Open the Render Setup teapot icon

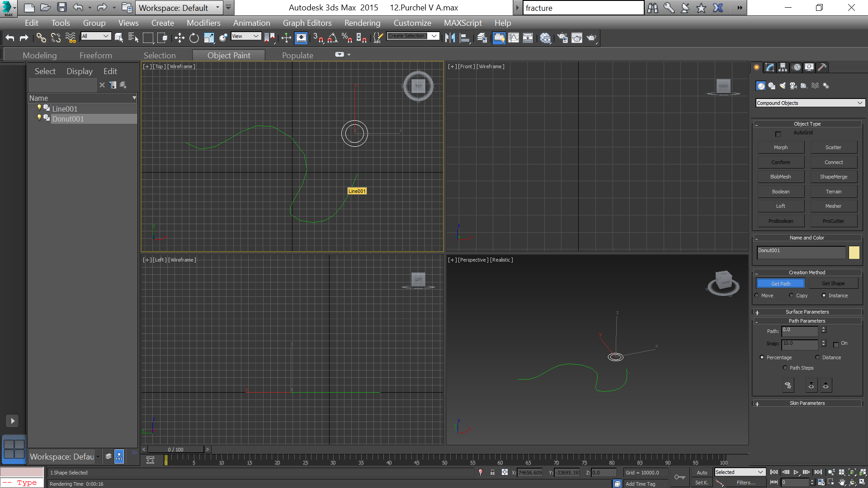coord(562,38)
